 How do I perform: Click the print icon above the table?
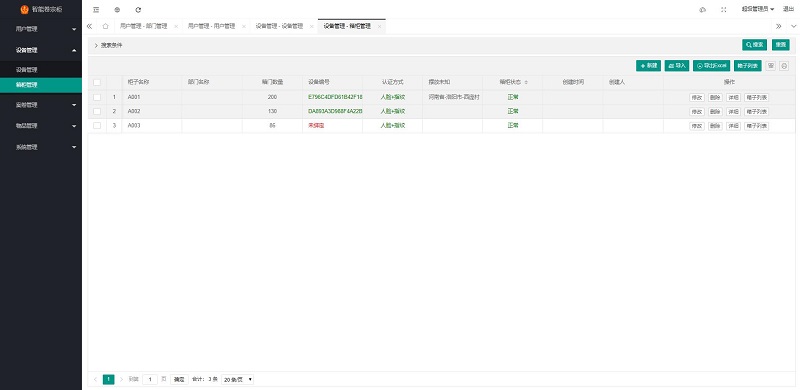click(784, 66)
